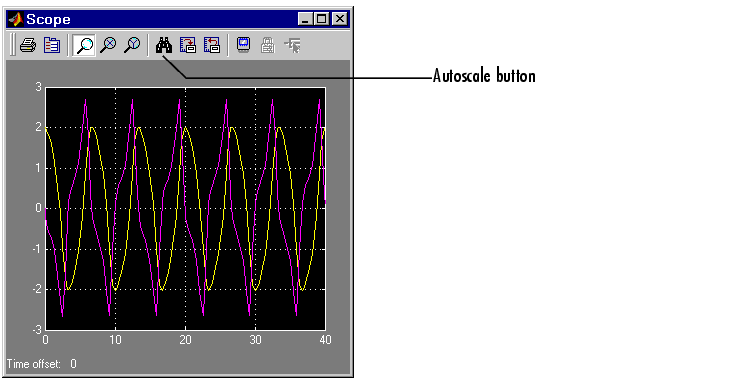Restore saved axes settings icon
This screenshot has width=750, height=382.
point(211,45)
